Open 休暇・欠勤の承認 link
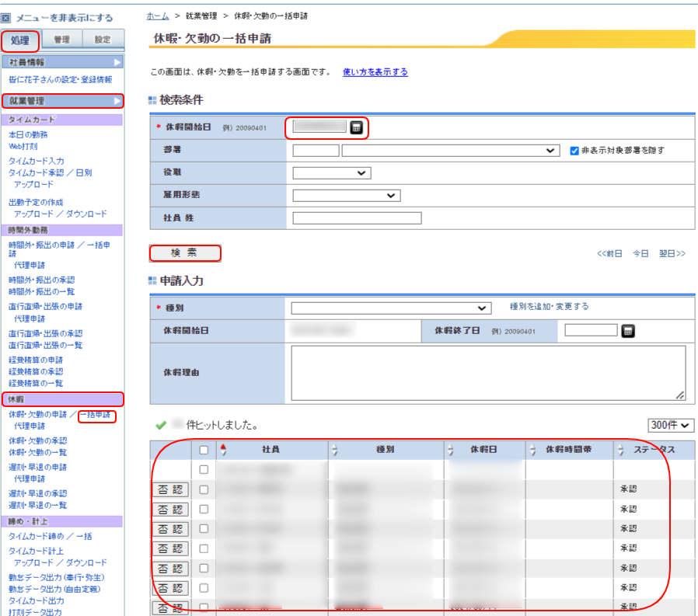The height and width of the screenshot is (616, 698). [x=38, y=440]
